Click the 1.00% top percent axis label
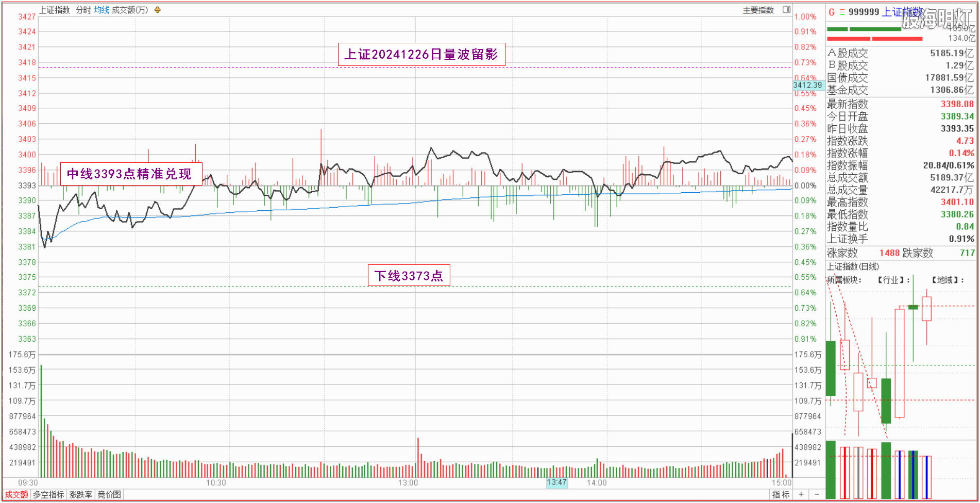This screenshot has height=503, width=980. click(805, 16)
